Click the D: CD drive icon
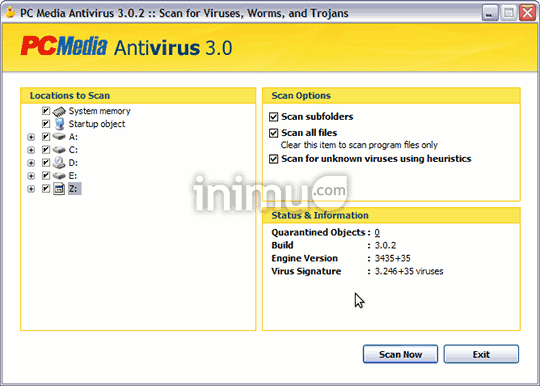This screenshot has width=540, height=386. 59,163
